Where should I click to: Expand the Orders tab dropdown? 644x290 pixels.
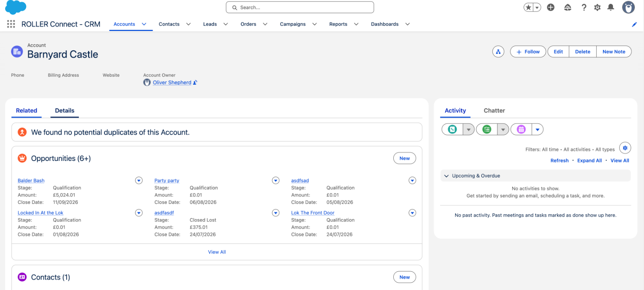tap(265, 24)
